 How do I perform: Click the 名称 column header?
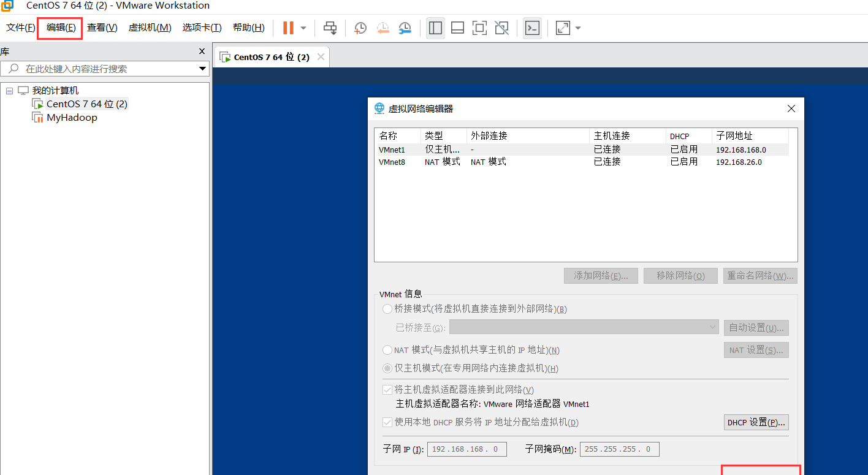coord(398,135)
